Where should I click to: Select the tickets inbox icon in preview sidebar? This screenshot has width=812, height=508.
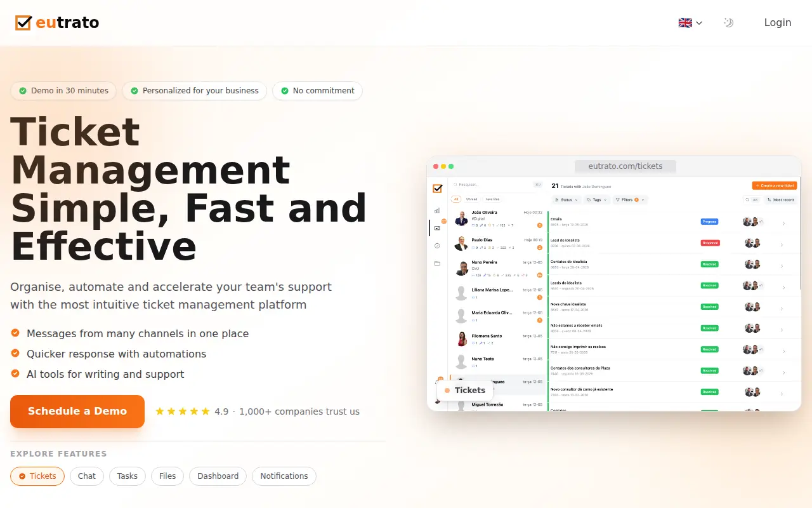tap(437, 228)
